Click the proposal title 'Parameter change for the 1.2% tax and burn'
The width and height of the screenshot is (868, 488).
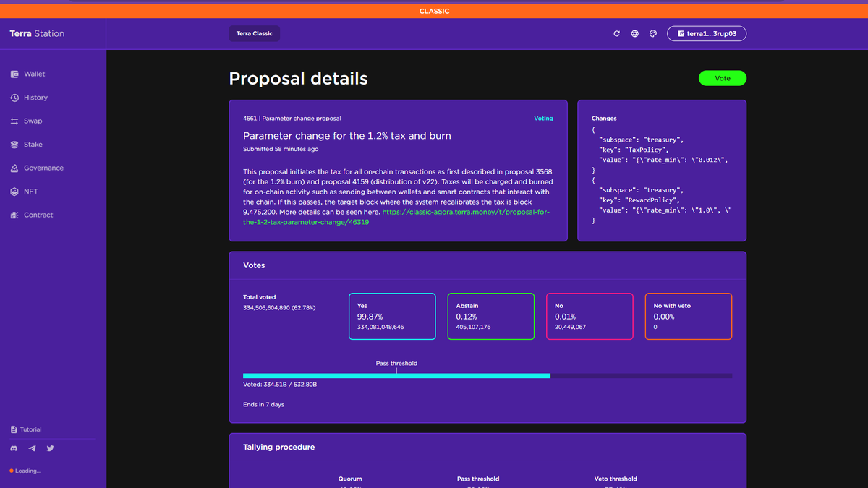click(x=347, y=136)
